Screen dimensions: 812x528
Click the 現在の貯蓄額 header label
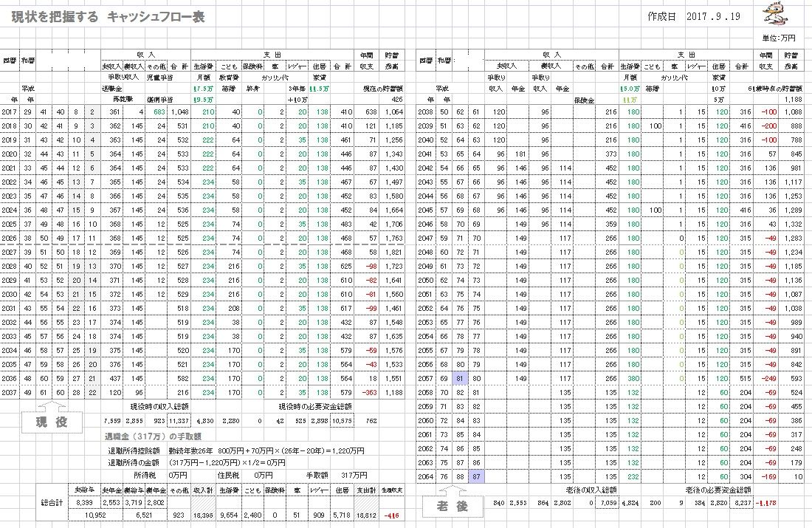(x=382, y=89)
